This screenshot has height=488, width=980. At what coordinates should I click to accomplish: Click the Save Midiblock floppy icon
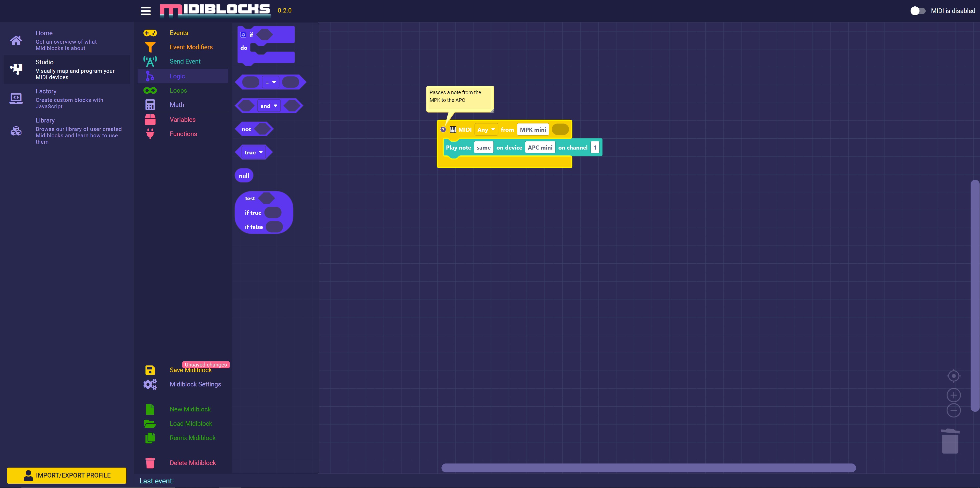[150, 370]
